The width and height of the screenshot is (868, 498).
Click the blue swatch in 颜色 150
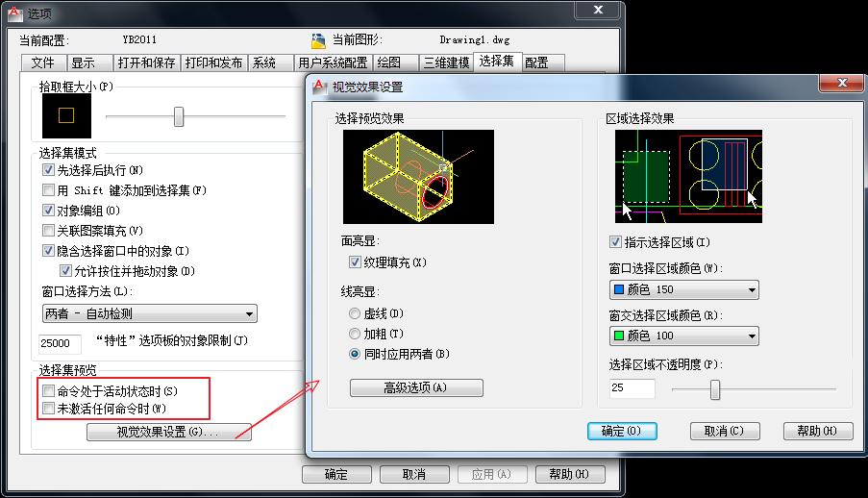(x=619, y=289)
